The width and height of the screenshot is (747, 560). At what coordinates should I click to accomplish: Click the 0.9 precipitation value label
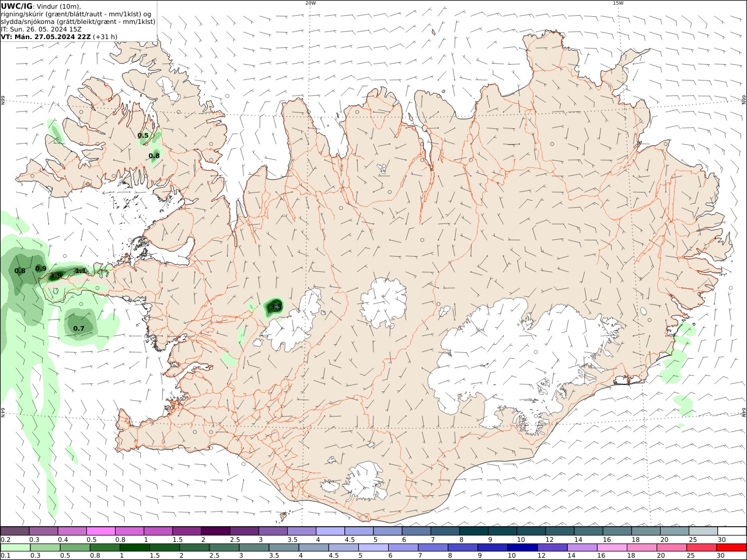click(41, 268)
